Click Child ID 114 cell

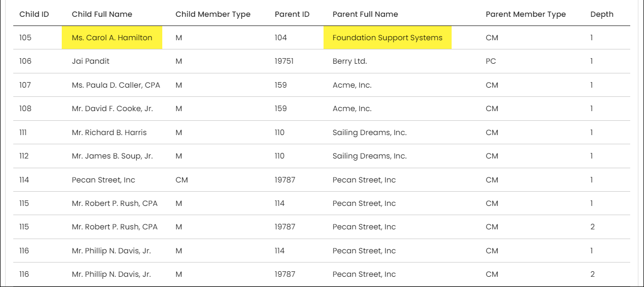pos(24,180)
